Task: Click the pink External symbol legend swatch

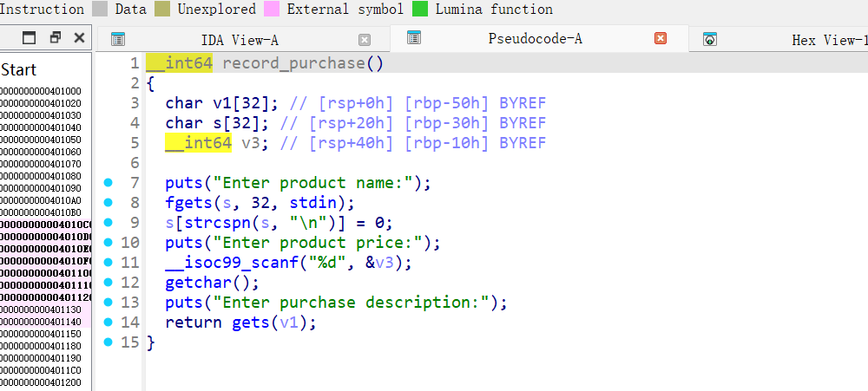Action: 272,10
